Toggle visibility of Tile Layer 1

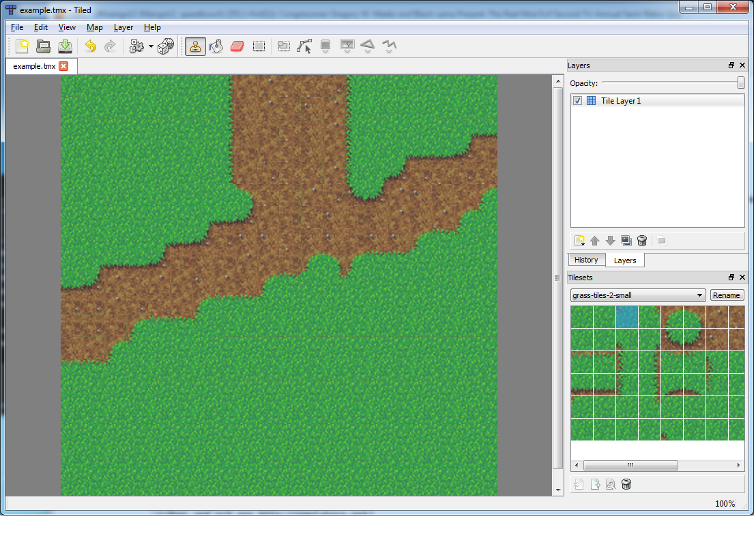point(577,100)
